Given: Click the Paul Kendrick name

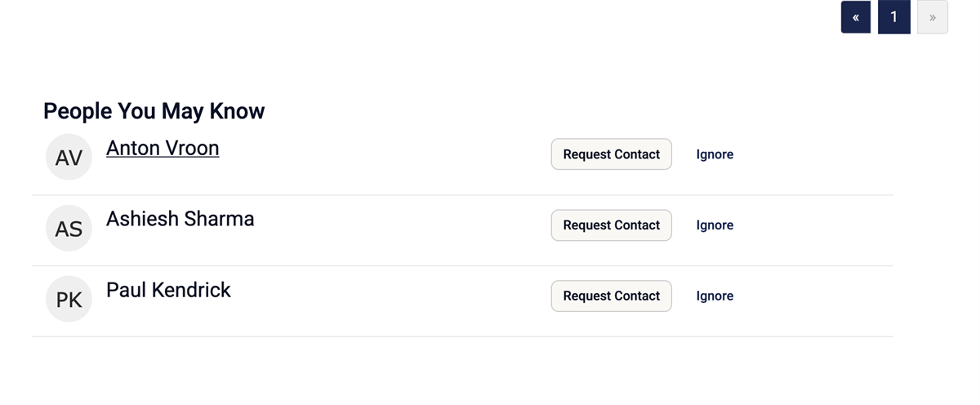Looking at the screenshot, I should click(168, 290).
